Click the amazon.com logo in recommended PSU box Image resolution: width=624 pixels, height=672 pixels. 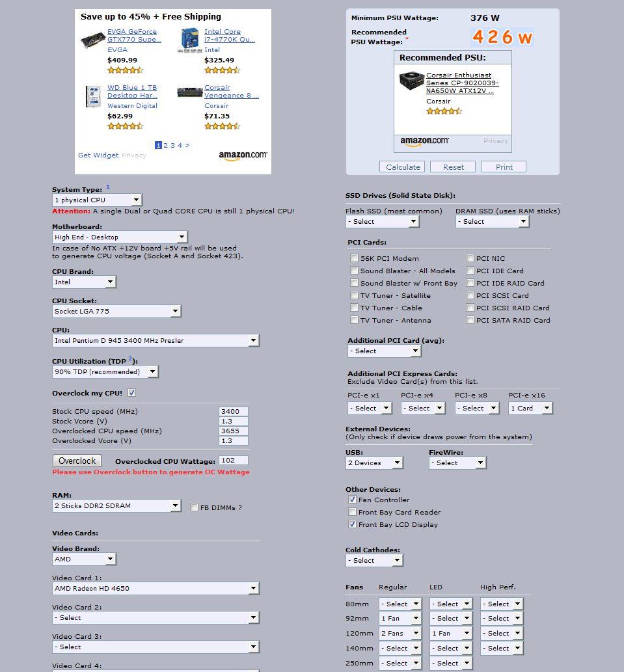click(424, 141)
